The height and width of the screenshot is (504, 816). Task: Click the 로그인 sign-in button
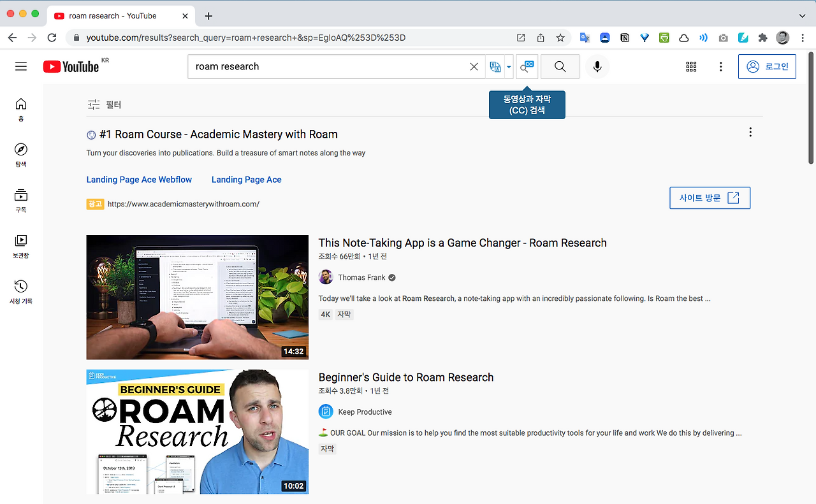767,66
